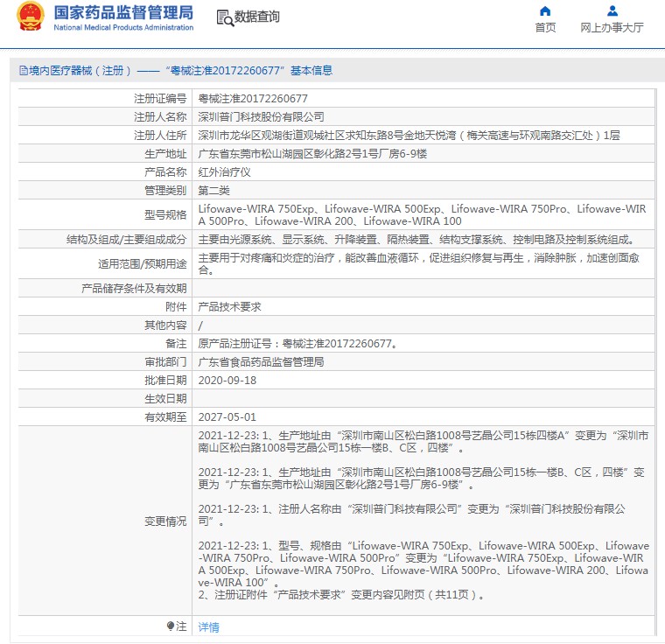This screenshot has width=665, height=644.
Task: Click the 产品名称 label
Action: (165, 171)
